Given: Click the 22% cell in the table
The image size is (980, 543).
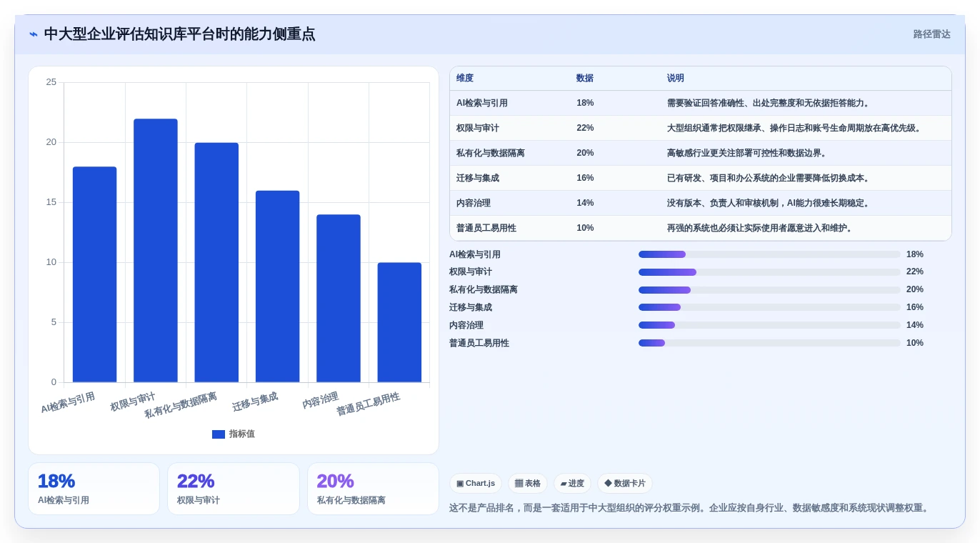Looking at the screenshot, I should tap(585, 129).
